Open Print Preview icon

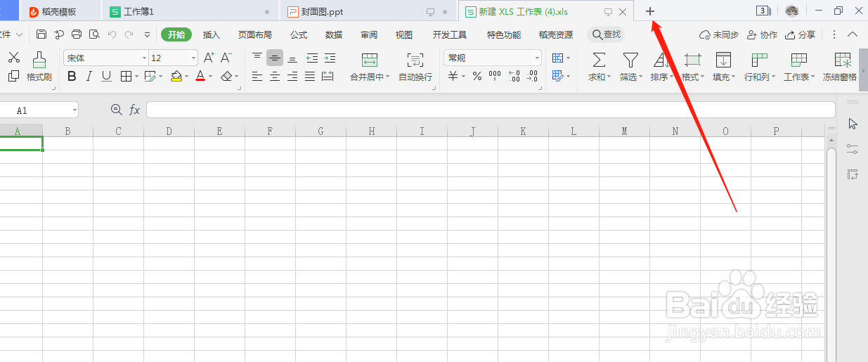point(93,34)
